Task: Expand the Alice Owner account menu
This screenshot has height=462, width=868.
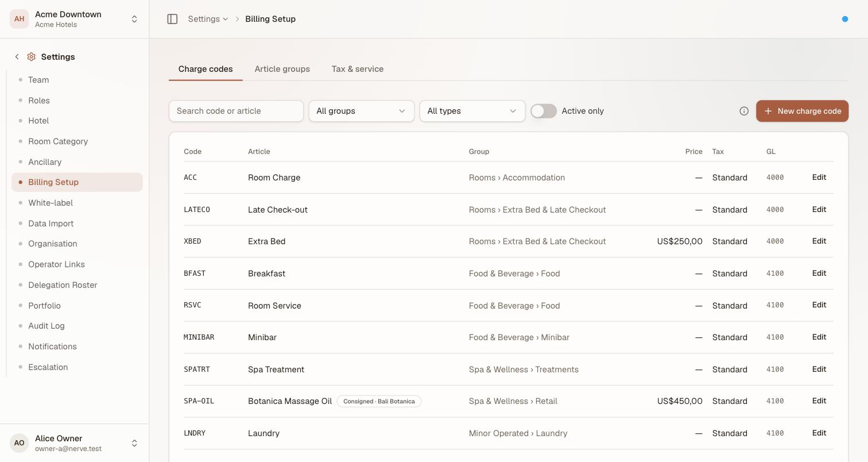Action: 134,443
